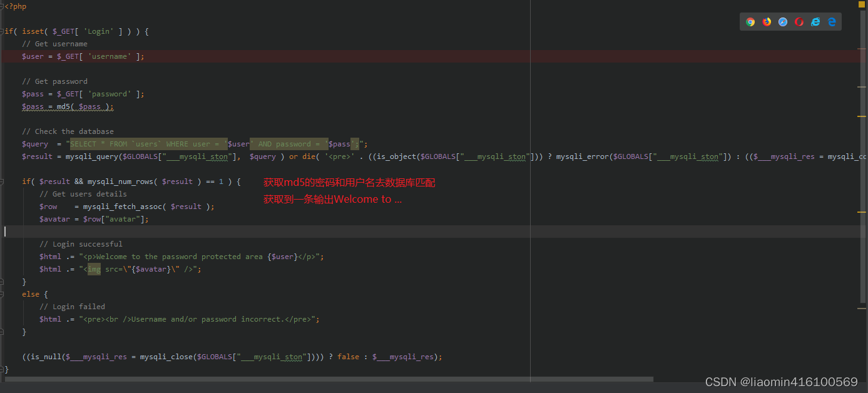
Task: Click the editor's horizontal scrollbar thumb
Action: pyautogui.click(x=329, y=379)
